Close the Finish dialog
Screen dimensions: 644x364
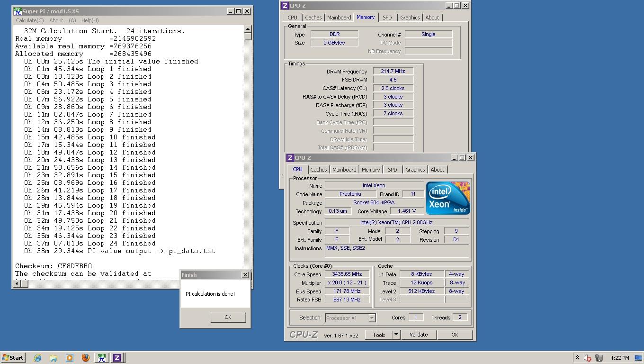coord(245,275)
